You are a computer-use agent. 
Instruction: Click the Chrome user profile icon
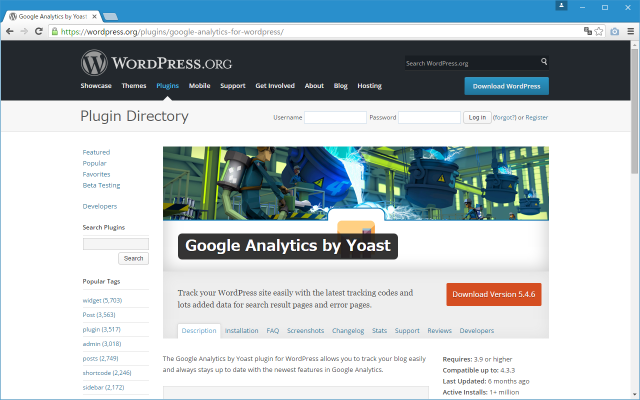pos(561,6)
